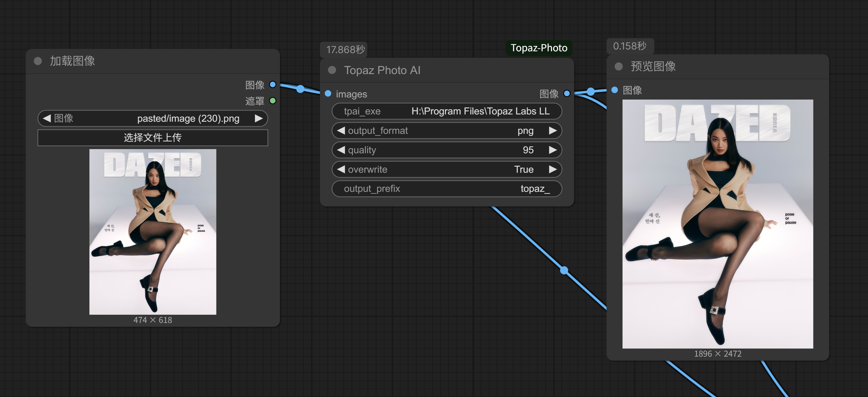Screen dimensions: 868x397
Task: Change output_format to the next option
Action: pyautogui.click(x=553, y=131)
